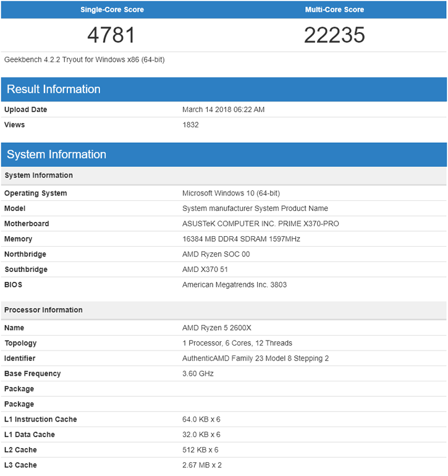Select AMD Ryzen 5 2600X value

tap(217, 328)
